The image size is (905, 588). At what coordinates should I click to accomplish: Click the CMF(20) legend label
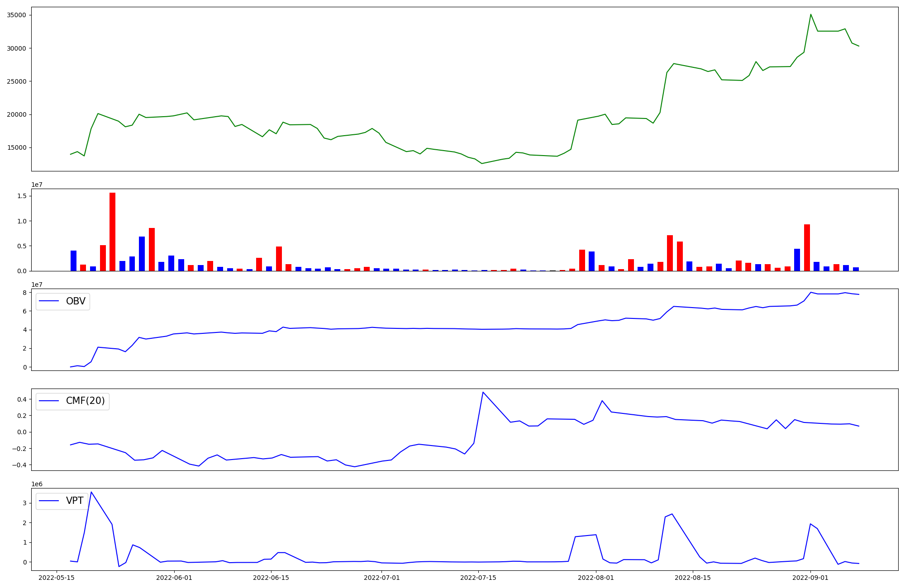click(85, 401)
